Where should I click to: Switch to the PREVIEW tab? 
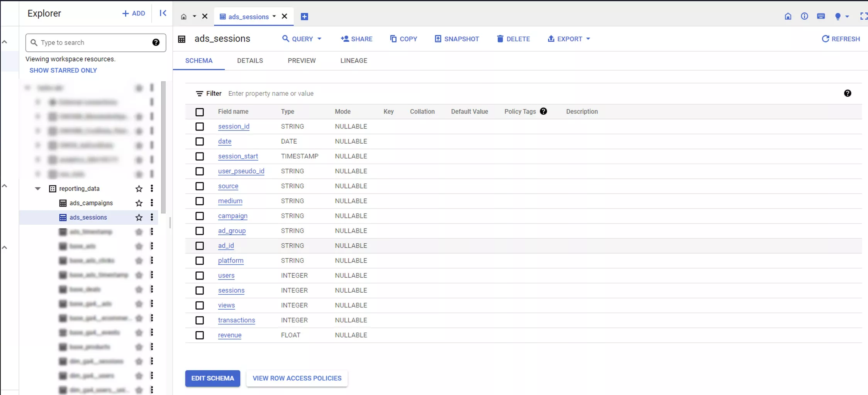(x=302, y=61)
